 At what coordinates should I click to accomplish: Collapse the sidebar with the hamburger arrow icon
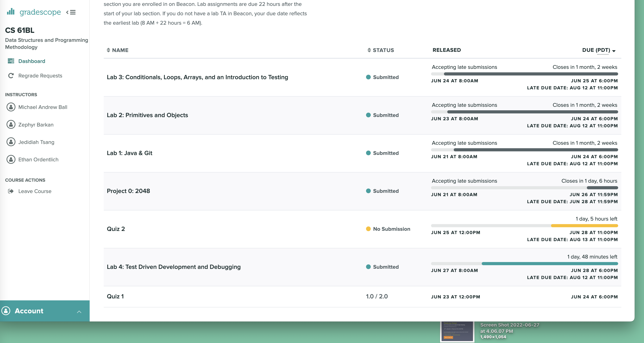point(71,12)
